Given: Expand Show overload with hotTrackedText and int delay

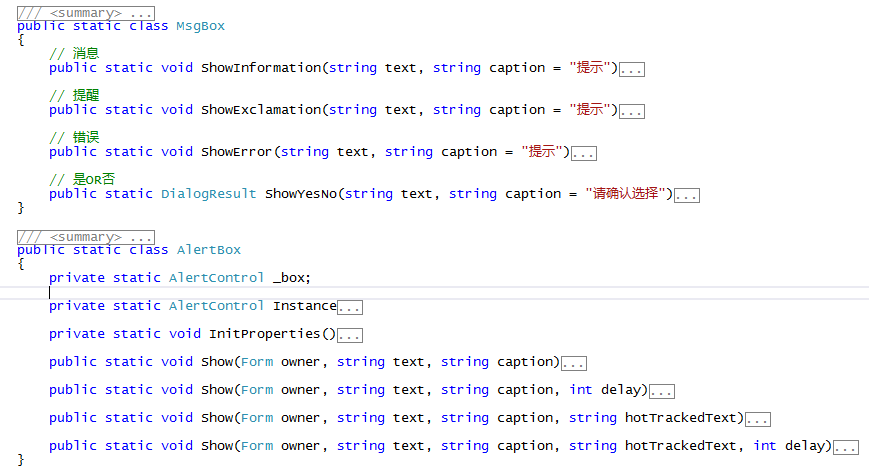Looking at the screenshot, I should [846, 447].
